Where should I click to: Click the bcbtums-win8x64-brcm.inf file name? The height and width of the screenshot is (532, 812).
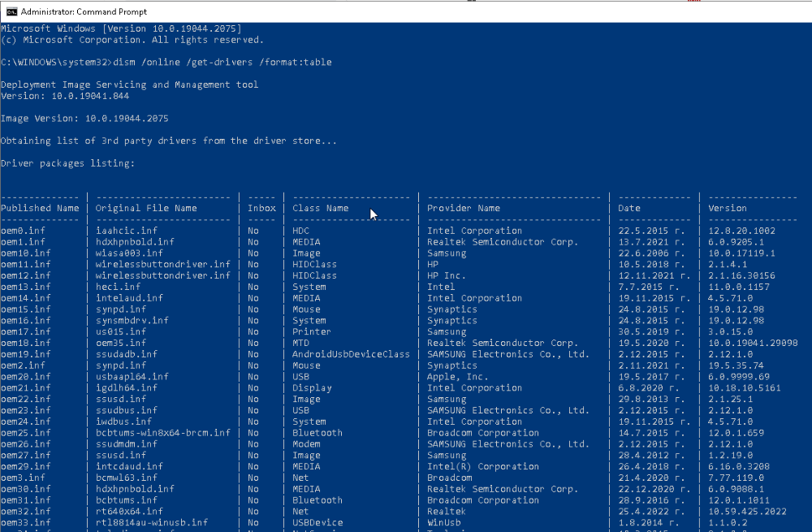coord(162,433)
